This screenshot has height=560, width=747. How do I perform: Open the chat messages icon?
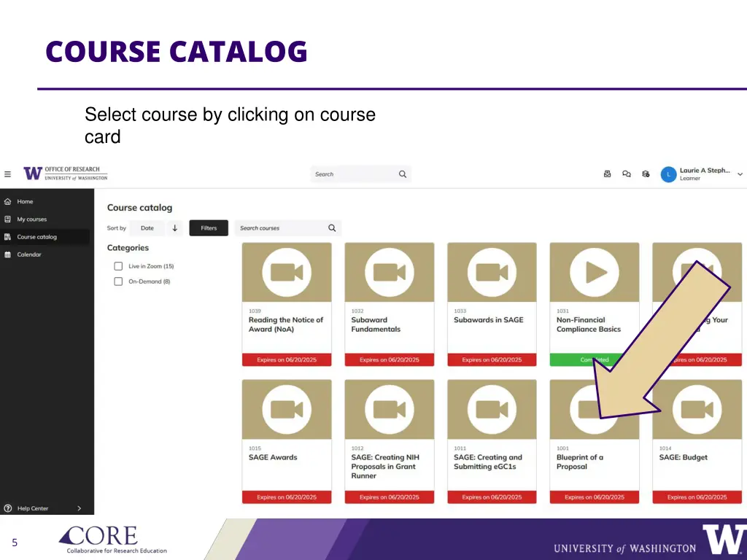coord(627,174)
